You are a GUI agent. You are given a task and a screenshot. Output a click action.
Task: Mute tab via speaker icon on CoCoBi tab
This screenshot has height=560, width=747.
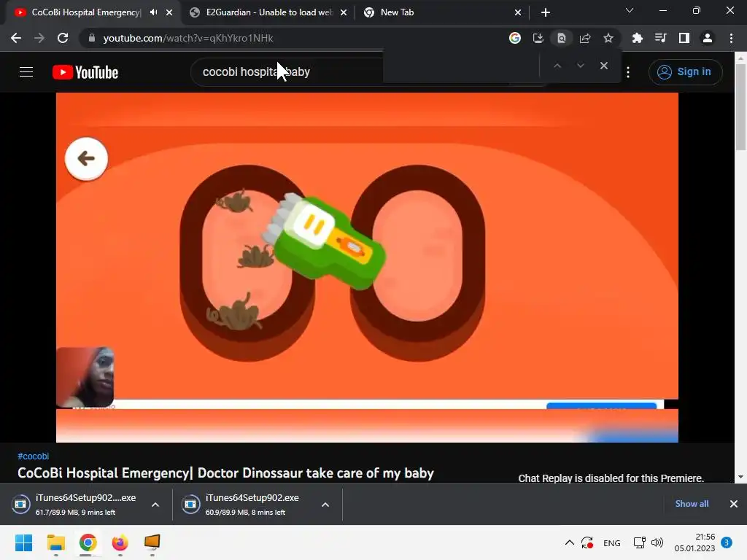(x=153, y=12)
